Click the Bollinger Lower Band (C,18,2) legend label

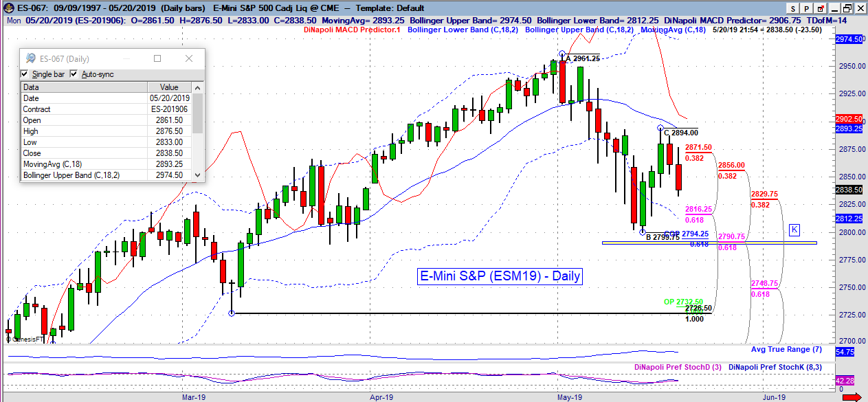pyautogui.click(x=465, y=31)
